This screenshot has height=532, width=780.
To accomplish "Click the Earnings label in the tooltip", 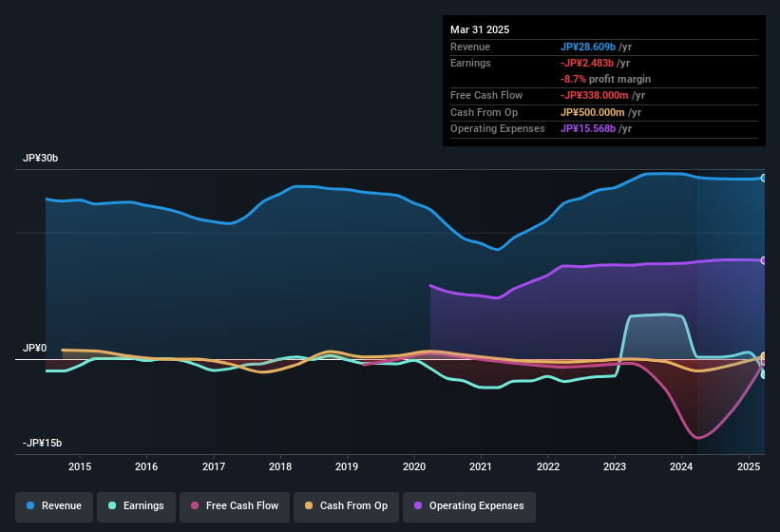I will (x=470, y=63).
